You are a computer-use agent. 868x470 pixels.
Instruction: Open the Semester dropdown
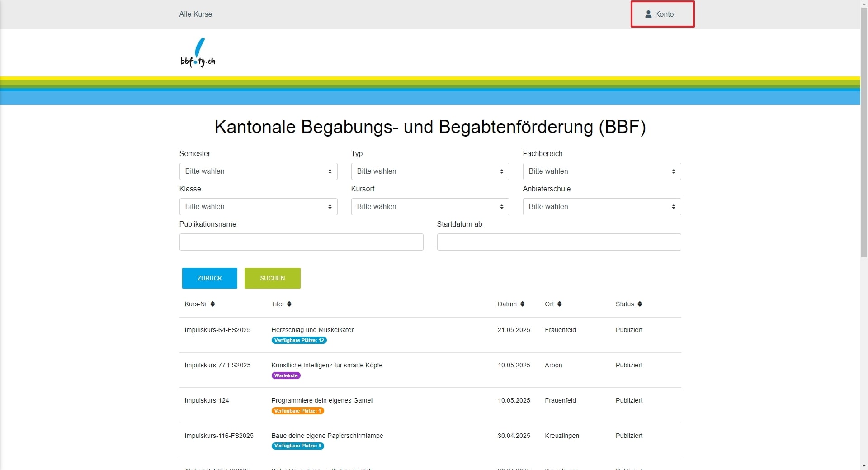pos(258,171)
